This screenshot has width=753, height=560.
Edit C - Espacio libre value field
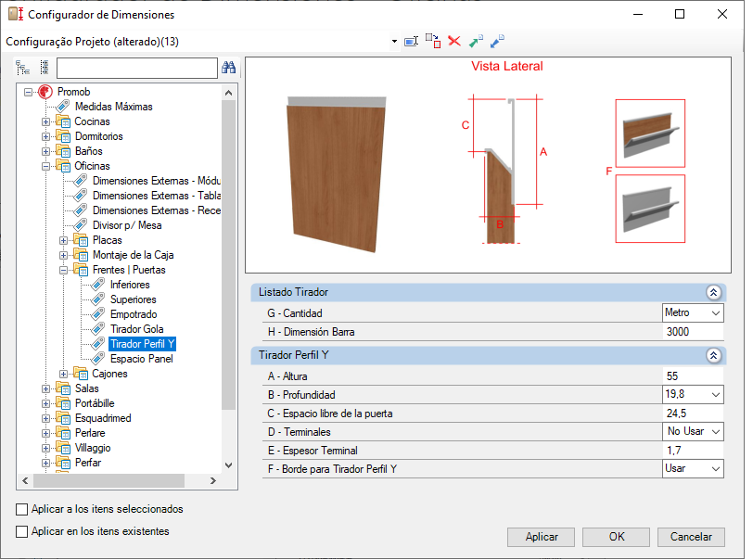pyautogui.click(x=693, y=413)
